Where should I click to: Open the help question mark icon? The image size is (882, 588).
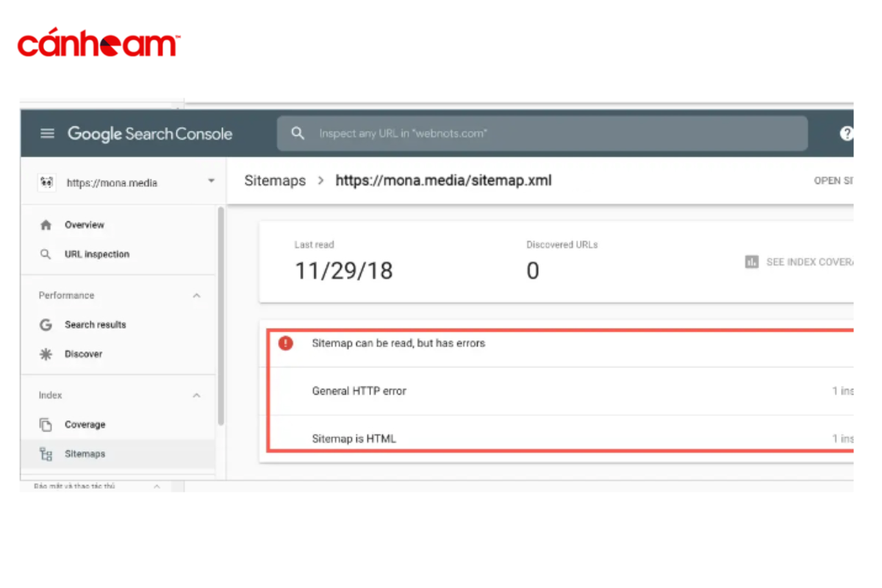pos(847,134)
